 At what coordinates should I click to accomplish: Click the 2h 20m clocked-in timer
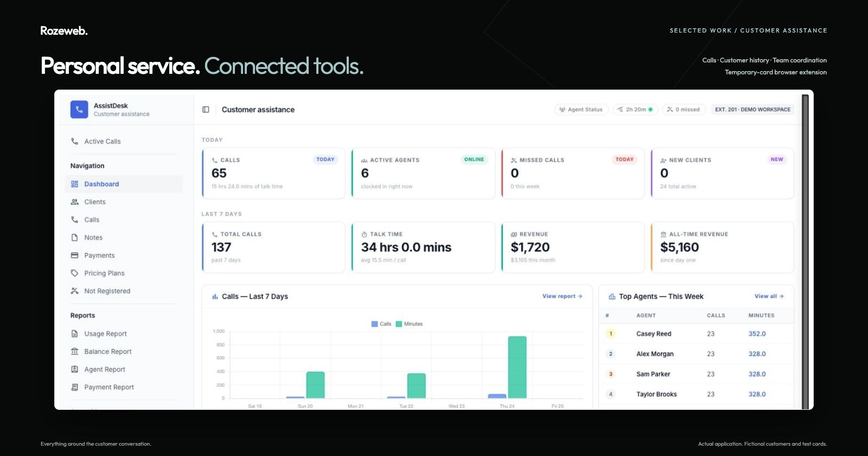[635, 110]
